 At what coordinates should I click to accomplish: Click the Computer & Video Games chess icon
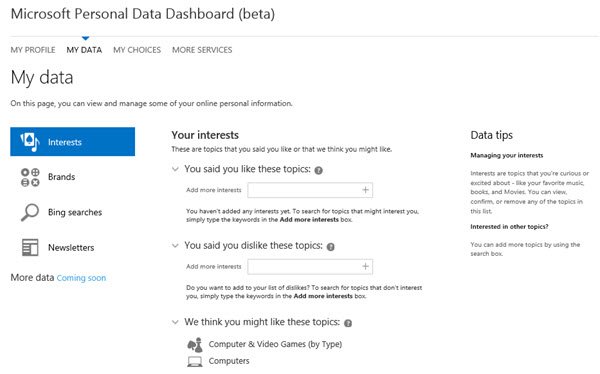pos(195,345)
